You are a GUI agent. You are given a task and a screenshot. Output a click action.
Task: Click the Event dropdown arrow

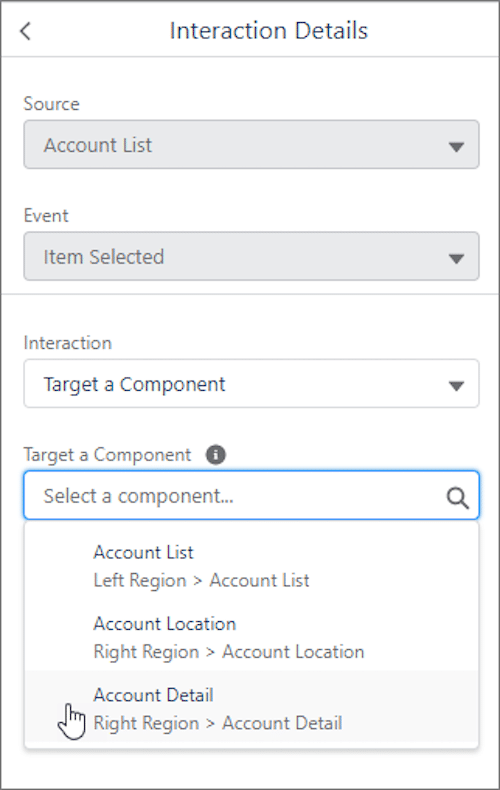pos(456,259)
